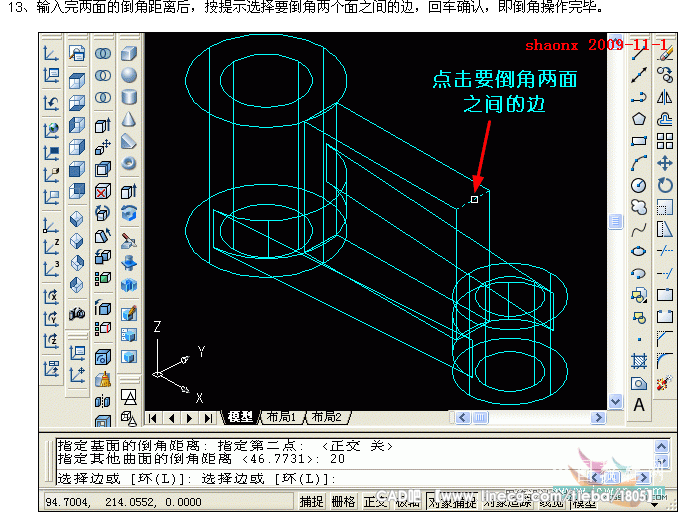Click the Rotate Faces solid editing icon
The width and height of the screenshot is (682, 513).
(103, 213)
